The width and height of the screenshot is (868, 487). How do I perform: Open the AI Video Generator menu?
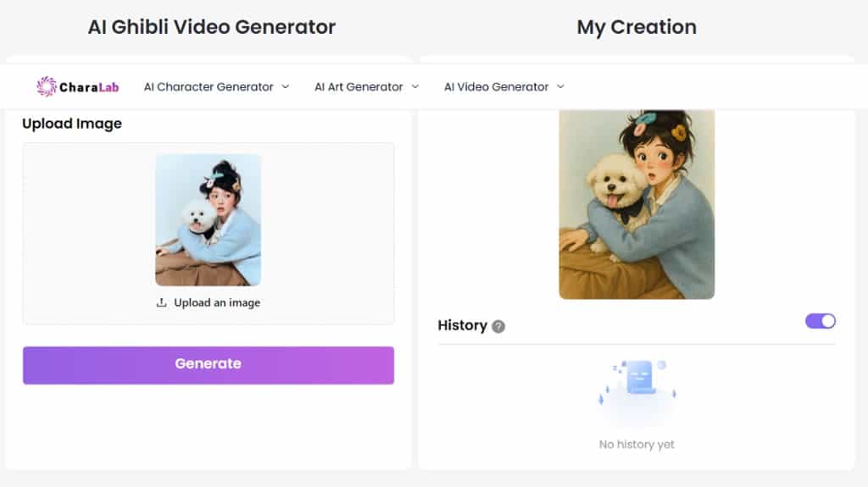pos(496,86)
